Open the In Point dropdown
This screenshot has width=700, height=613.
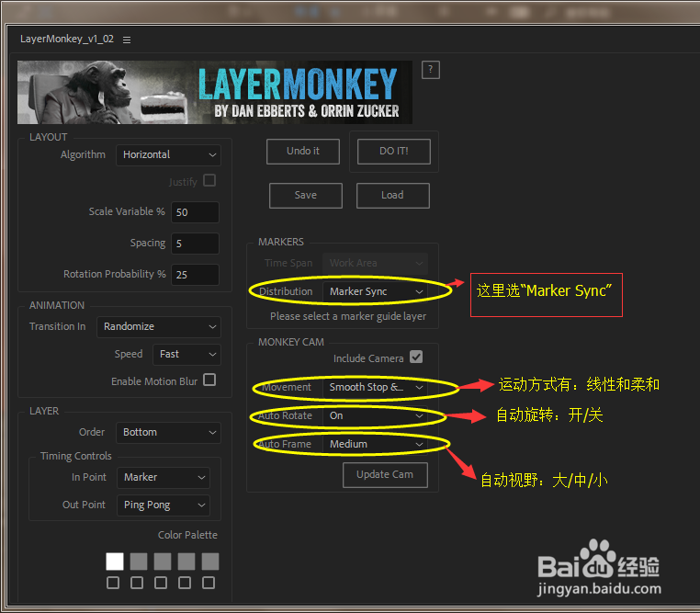pyautogui.click(x=163, y=478)
